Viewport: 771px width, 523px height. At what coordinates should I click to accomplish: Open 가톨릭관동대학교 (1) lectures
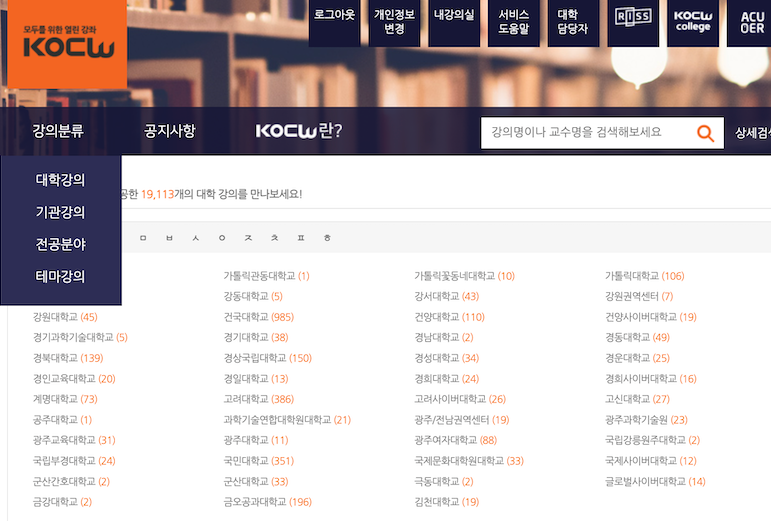click(x=267, y=276)
